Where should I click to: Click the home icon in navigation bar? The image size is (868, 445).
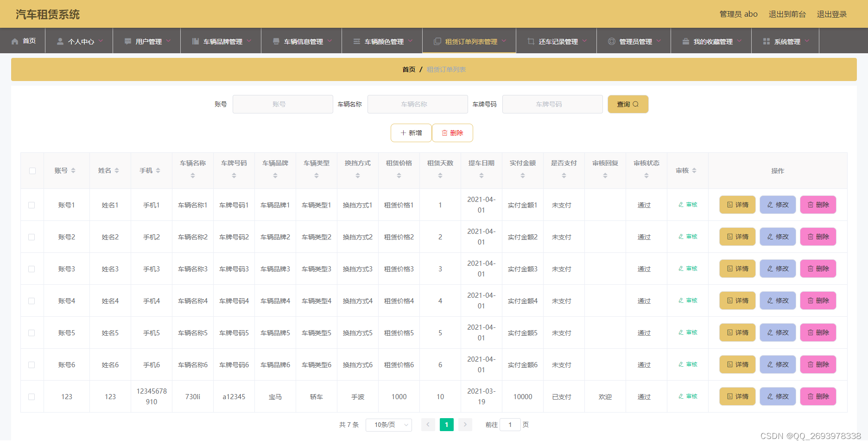pyautogui.click(x=15, y=41)
